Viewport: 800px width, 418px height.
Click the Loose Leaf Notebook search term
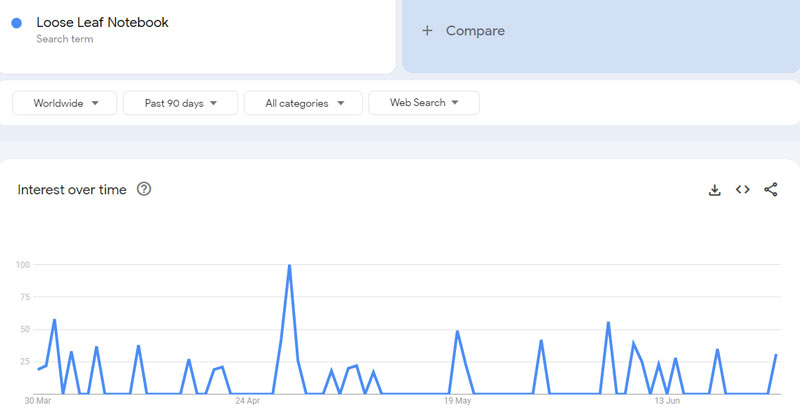(102, 22)
